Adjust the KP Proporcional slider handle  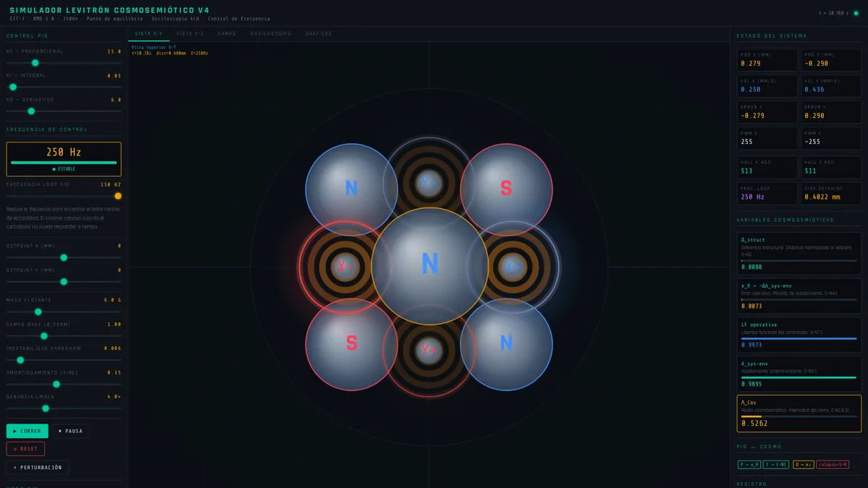click(35, 63)
